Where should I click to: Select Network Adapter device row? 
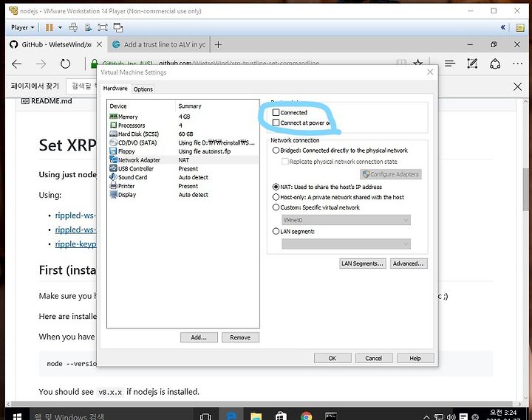(183, 160)
